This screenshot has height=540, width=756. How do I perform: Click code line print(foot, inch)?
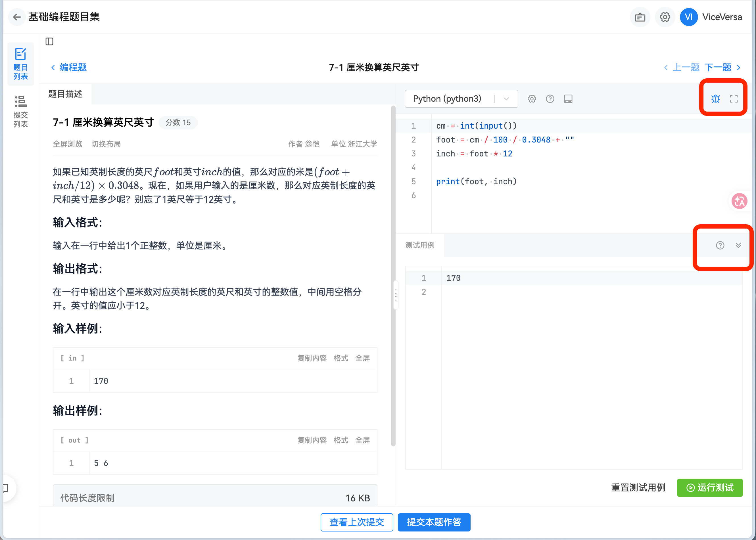pyautogui.click(x=476, y=181)
